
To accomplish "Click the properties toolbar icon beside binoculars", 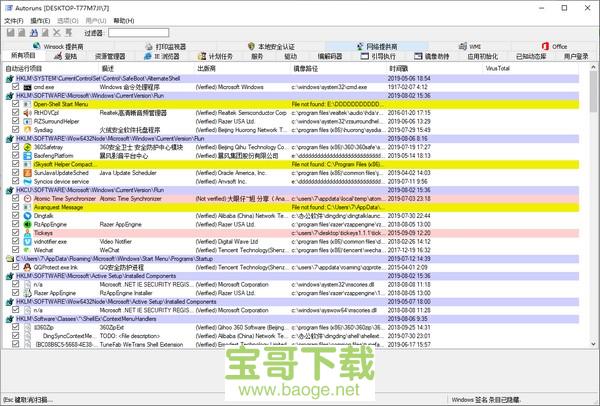I will pos(46,33).
